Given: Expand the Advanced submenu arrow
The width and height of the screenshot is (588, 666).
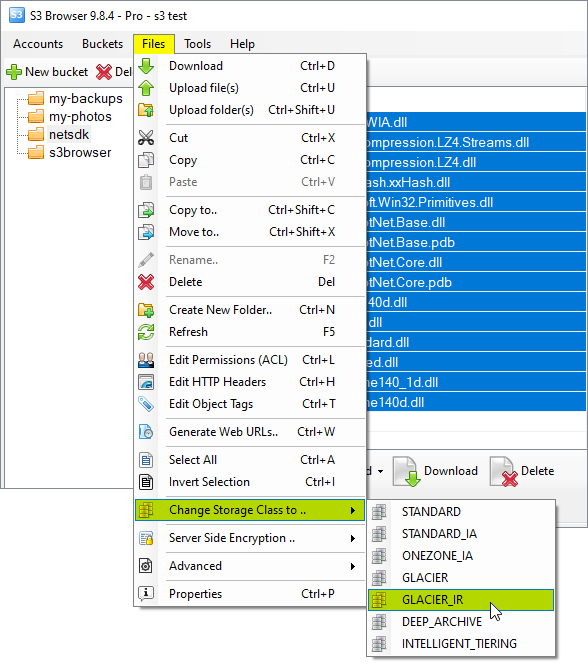Looking at the screenshot, I should point(353,567).
